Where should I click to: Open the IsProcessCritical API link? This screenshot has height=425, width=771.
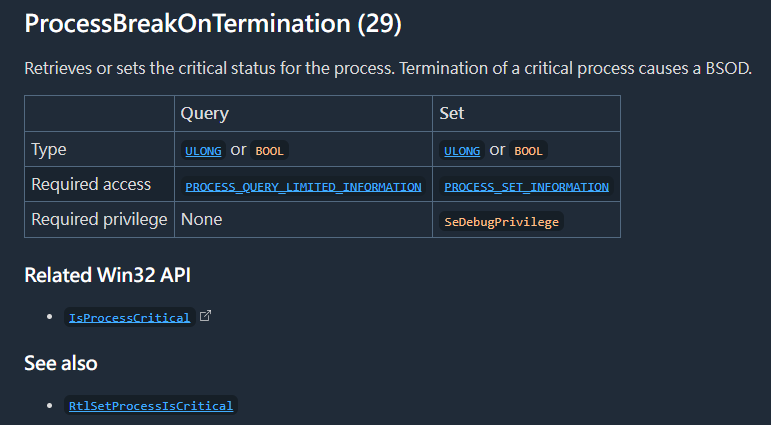click(128, 318)
